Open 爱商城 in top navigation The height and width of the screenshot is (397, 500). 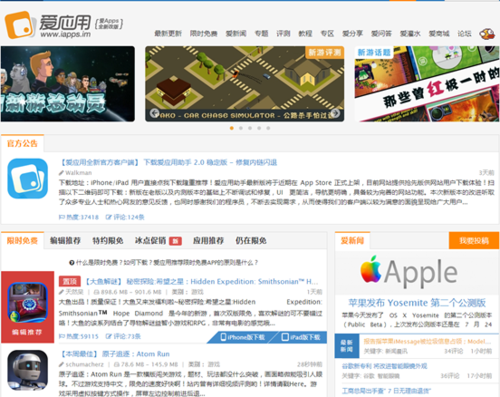tap(439, 33)
